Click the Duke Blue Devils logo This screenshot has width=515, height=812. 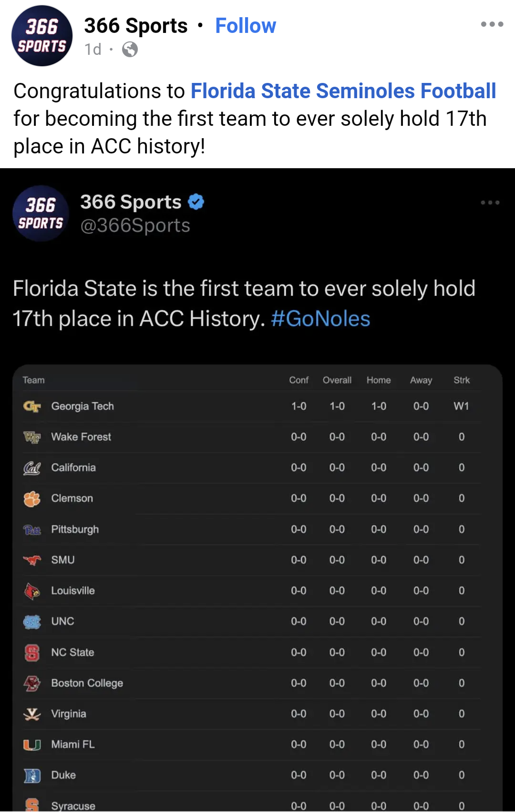[x=32, y=775]
